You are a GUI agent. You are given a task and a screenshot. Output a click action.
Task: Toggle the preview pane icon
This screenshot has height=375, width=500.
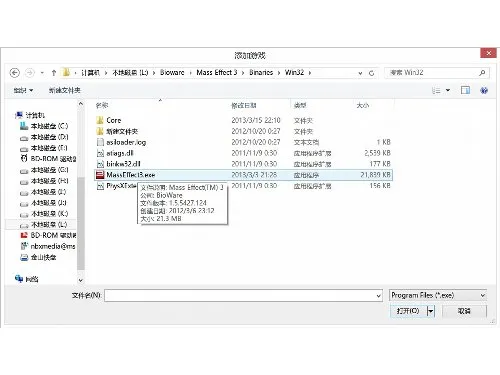pos(465,90)
